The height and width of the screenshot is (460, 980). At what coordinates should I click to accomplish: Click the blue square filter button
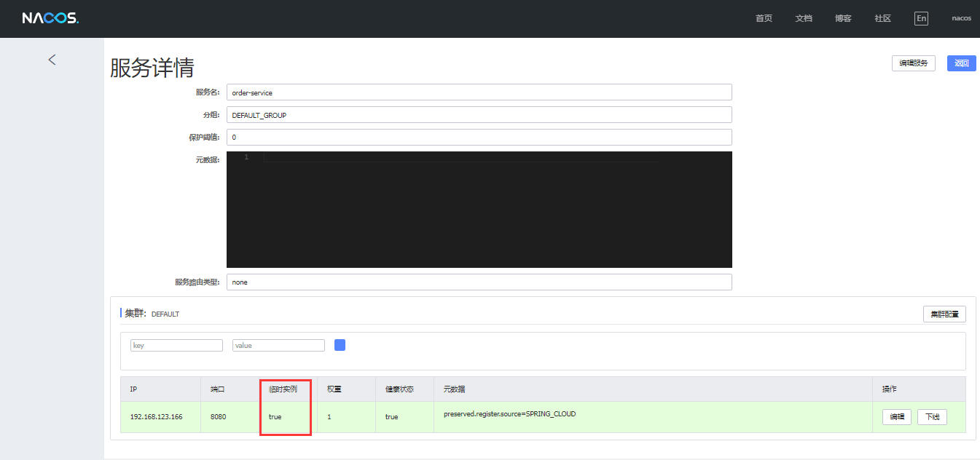(x=340, y=345)
